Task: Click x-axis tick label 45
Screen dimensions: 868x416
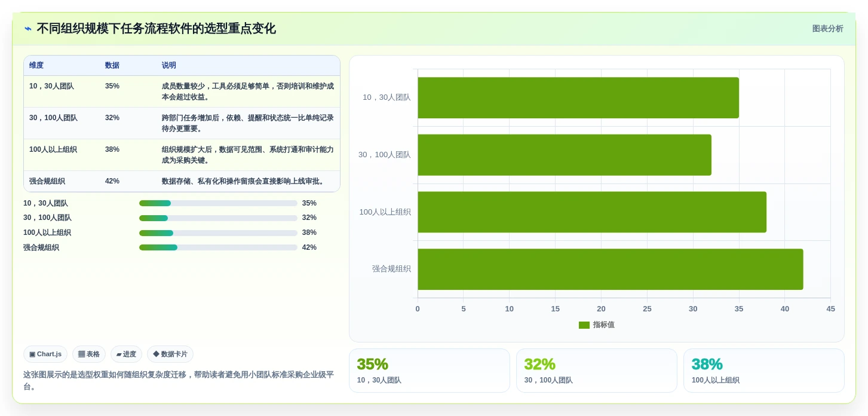Action: pyautogui.click(x=830, y=309)
